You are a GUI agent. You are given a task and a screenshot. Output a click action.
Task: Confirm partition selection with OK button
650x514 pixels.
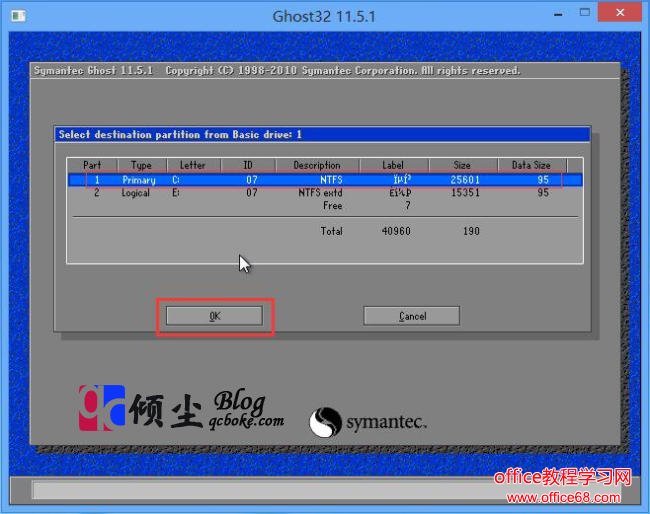tap(214, 316)
